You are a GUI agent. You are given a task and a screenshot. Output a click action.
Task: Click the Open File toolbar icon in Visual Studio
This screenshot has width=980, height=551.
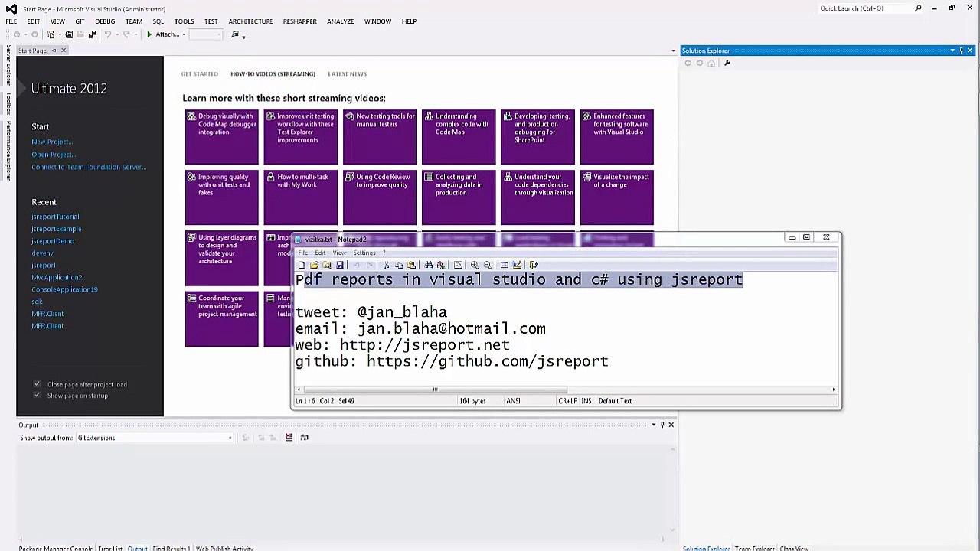point(69,34)
